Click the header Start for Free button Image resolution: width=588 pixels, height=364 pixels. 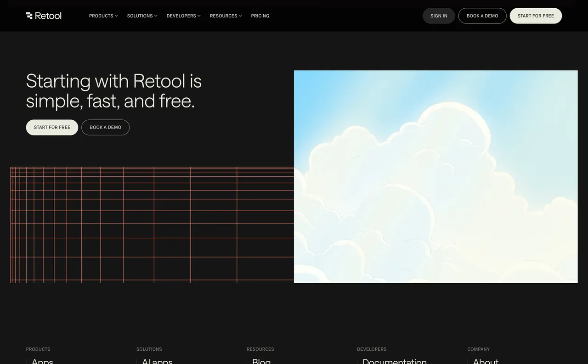(x=535, y=16)
